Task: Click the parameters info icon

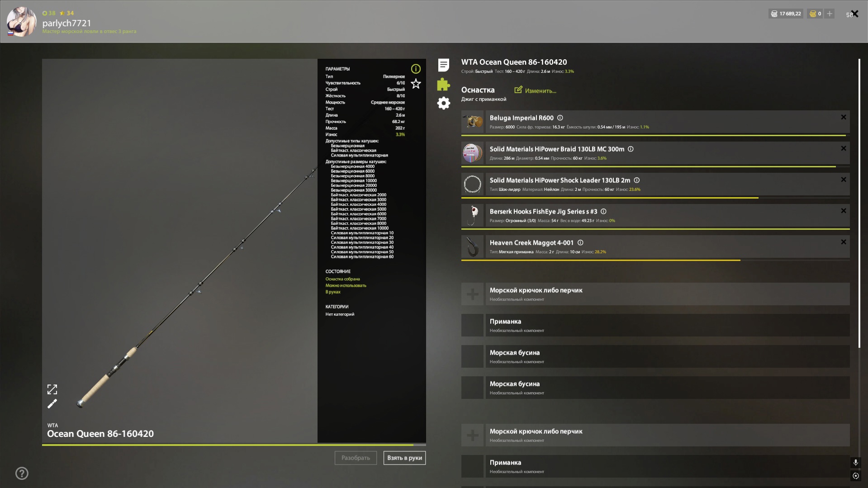Action: pyautogui.click(x=415, y=69)
